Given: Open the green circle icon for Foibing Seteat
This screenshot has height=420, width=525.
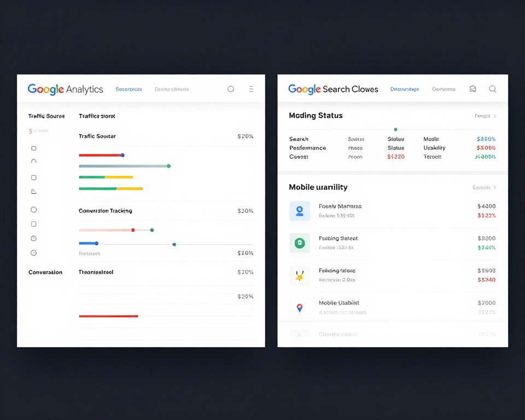Looking at the screenshot, I should 300,243.
